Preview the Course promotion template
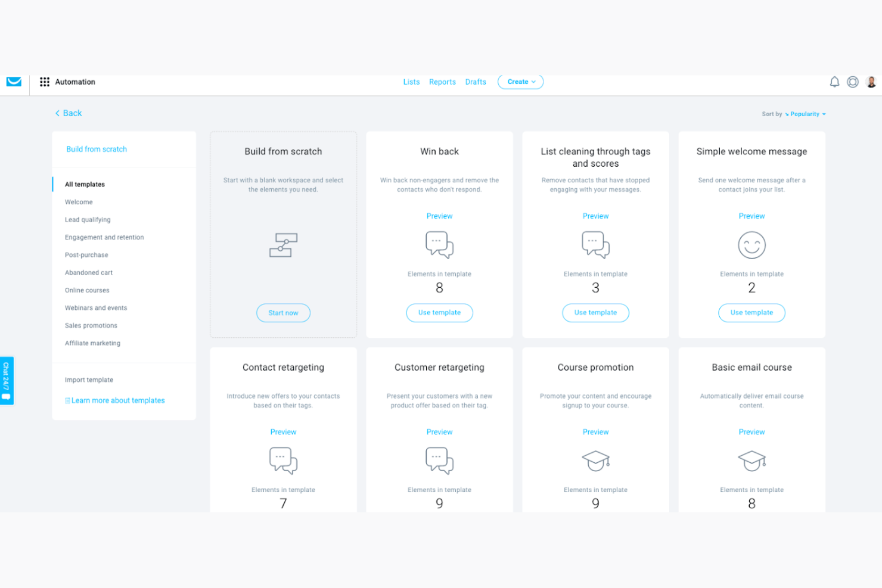The width and height of the screenshot is (882, 588). click(596, 432)
